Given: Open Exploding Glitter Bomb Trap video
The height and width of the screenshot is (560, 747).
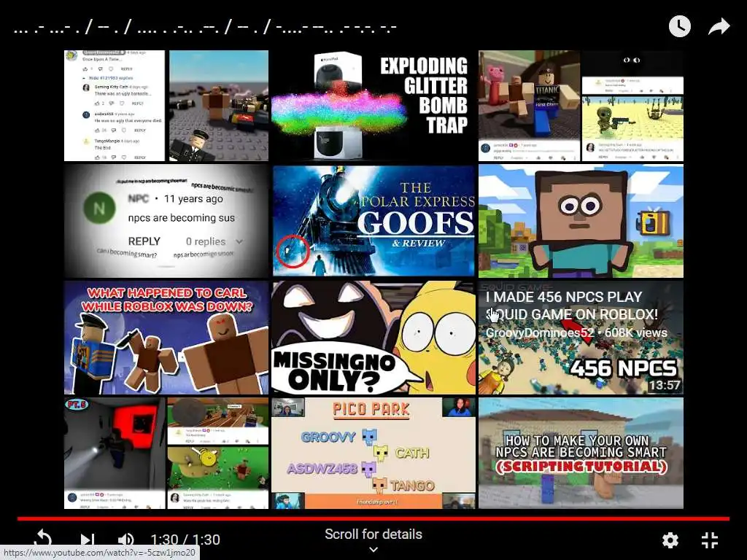Looking at the screenshot, I should pos(373,106).
